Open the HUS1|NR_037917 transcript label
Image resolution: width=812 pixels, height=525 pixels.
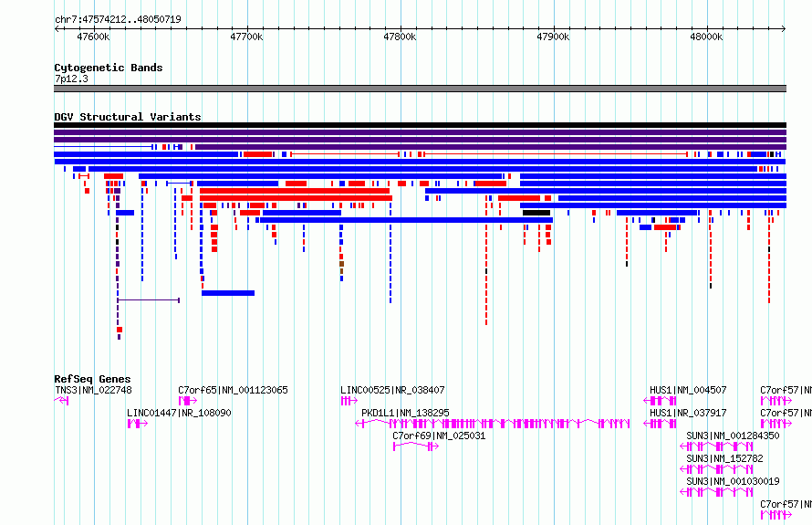click(688, 413)
